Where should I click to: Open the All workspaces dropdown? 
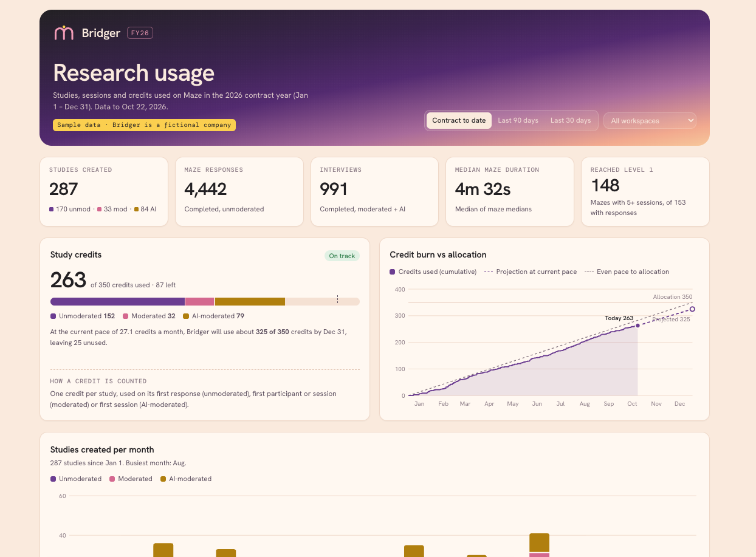point(650,120)
